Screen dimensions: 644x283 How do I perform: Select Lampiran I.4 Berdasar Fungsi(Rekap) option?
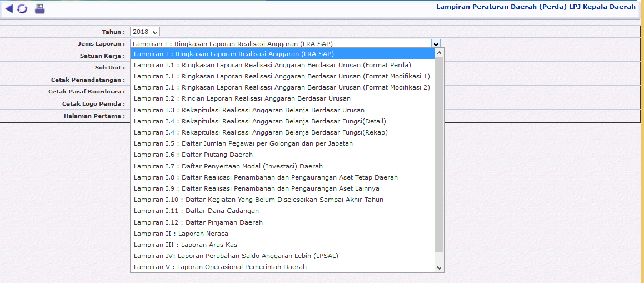coord(261,132)
